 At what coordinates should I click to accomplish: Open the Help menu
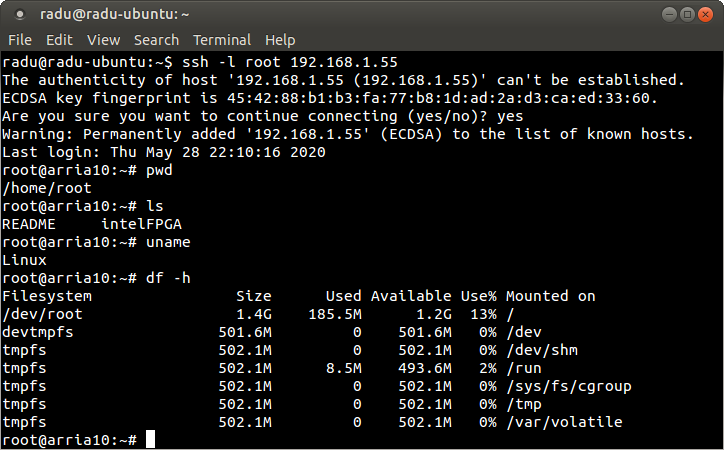coord(280,40)
